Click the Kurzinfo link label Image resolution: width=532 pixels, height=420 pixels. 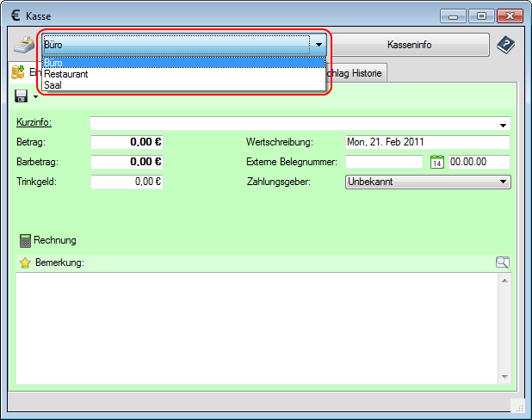34,123
